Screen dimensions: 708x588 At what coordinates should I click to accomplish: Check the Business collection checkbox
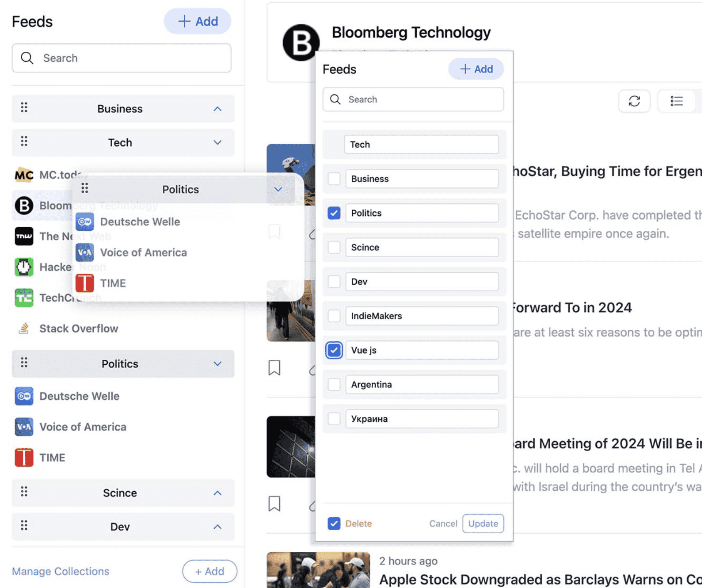[x=334, y=179]
